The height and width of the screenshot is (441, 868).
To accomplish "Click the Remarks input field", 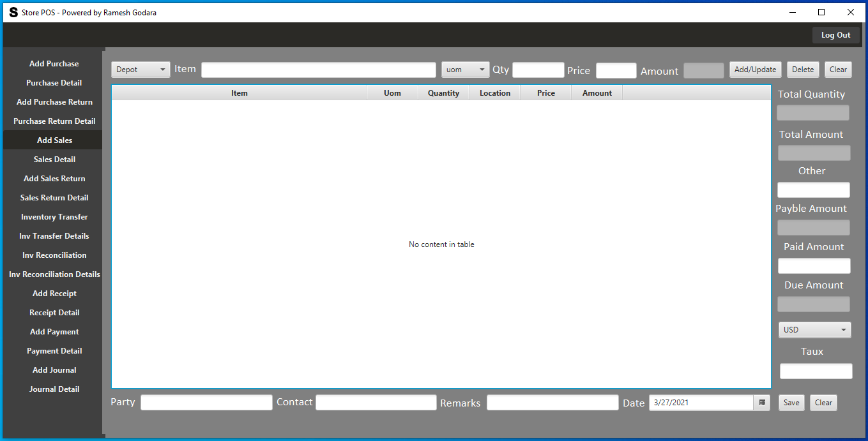I will click(x=552, y=402).
